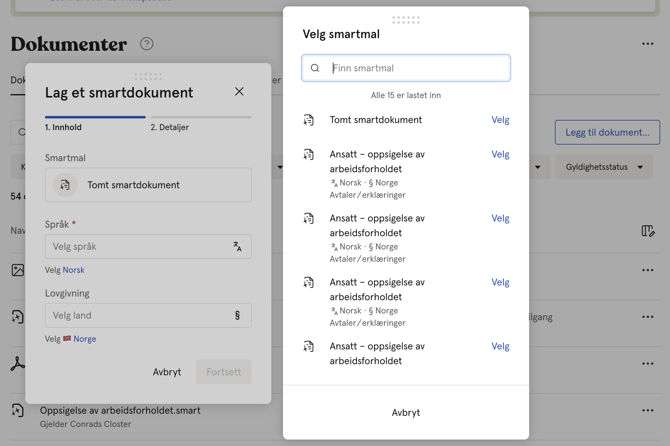This screenshot has width=670, height=446.
Task: Click the Legg til dokument... button
Action: click(607, 132)
